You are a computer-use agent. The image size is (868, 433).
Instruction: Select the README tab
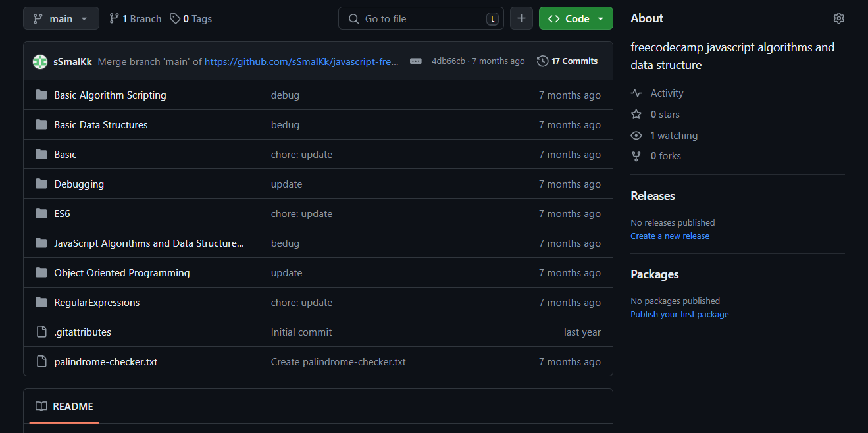(x=64, y=406)
